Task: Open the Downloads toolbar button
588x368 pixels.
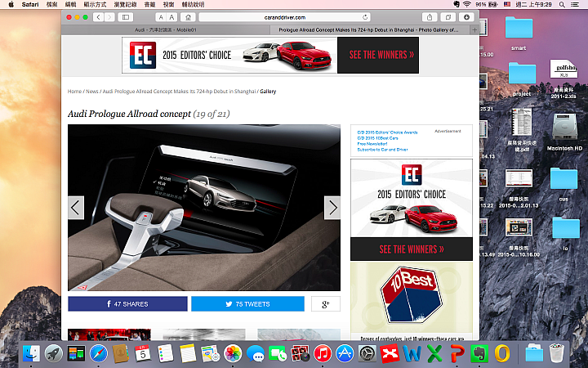Action: click(x=466, y=17)
